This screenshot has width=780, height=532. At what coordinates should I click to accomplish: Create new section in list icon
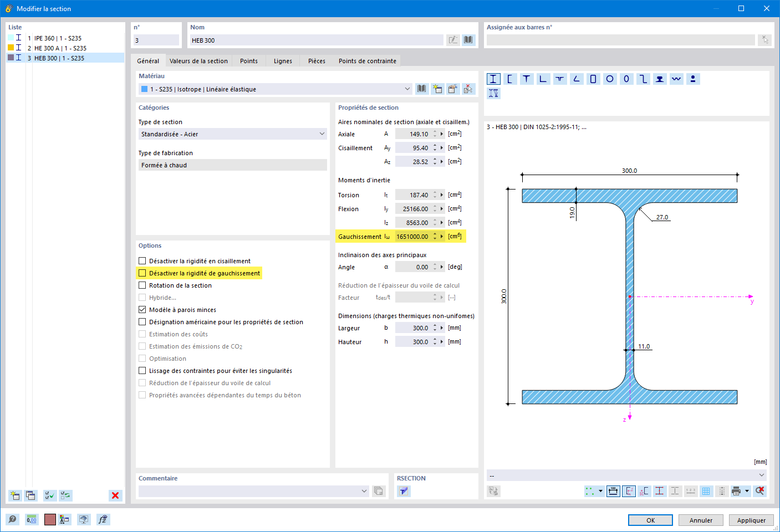click(x=15, y=495)
